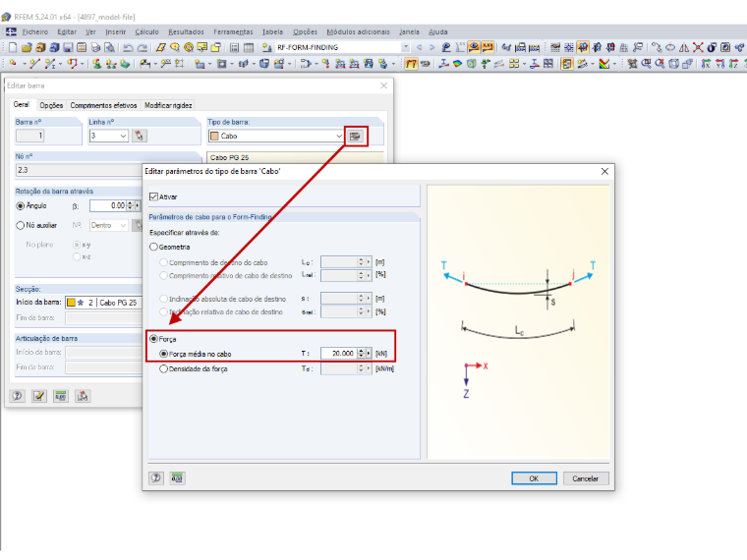Close the Editar barra dialog
The image size is (747, 560).
(383, 85)
